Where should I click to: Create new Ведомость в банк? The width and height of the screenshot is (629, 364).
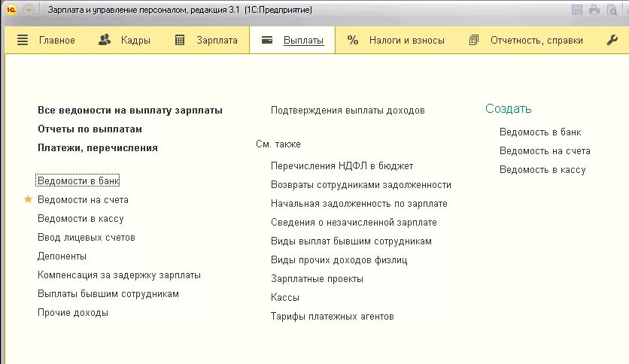click(x=540, y=132)
